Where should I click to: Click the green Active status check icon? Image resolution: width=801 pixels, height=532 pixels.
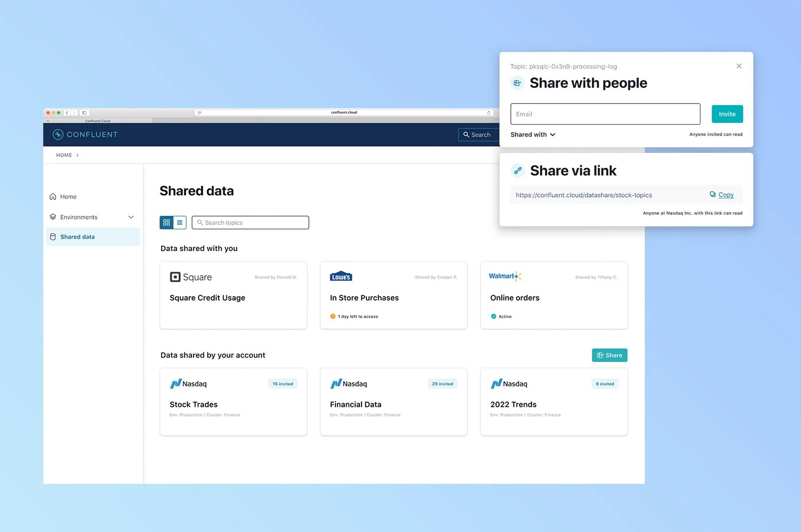point(494,316)
